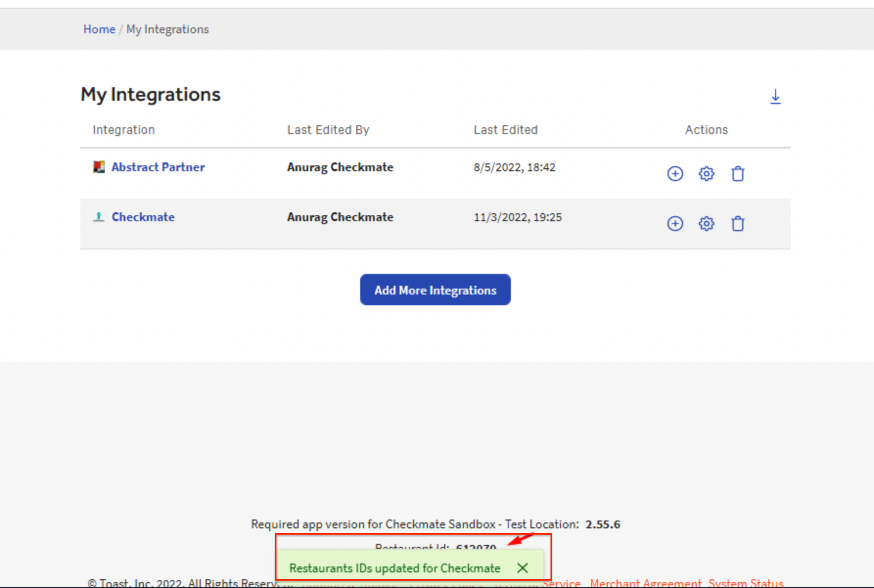The image size is (874, 588).
Task: Delete Checkmate integration trash icon
Action: pyautogui.click(x=737, y=224)
